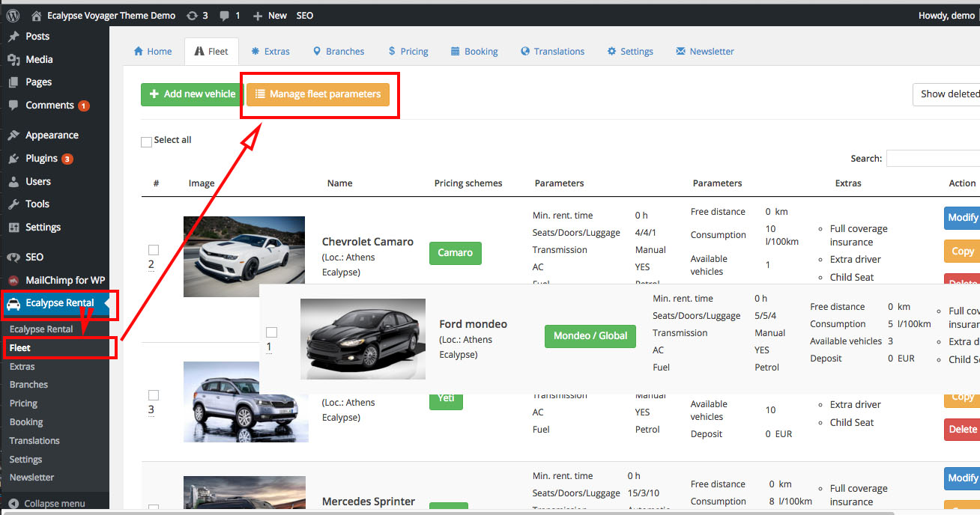The image size is (980, 515).
Task: Open the Booking submenu item
Action: 26,422
